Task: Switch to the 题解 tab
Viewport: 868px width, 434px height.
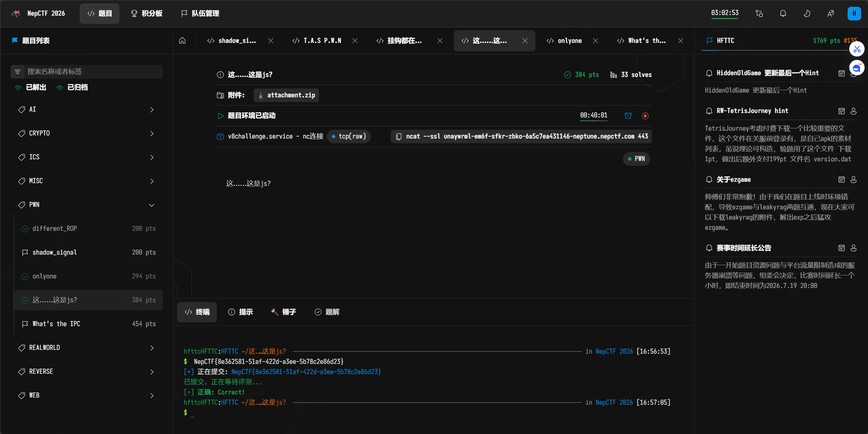Action: [x=327, y=312]
